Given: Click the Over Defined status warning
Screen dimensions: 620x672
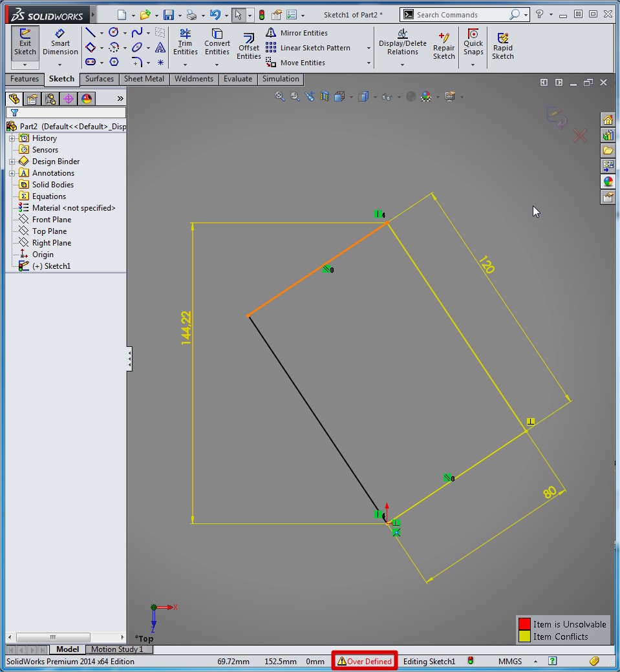Looking at the screenshot, I should (x=365, y=661).
